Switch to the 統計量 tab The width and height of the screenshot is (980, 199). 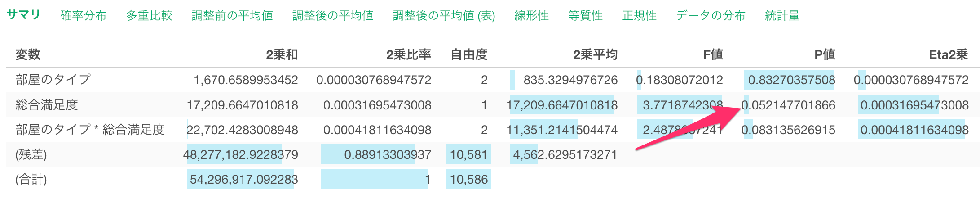click(x=782, y=16)
